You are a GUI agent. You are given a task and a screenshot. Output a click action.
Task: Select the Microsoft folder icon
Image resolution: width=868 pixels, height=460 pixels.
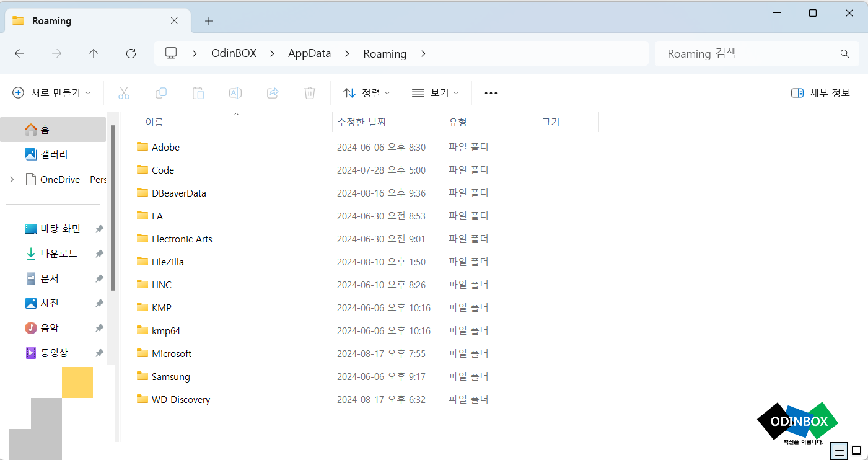point(142,353)
